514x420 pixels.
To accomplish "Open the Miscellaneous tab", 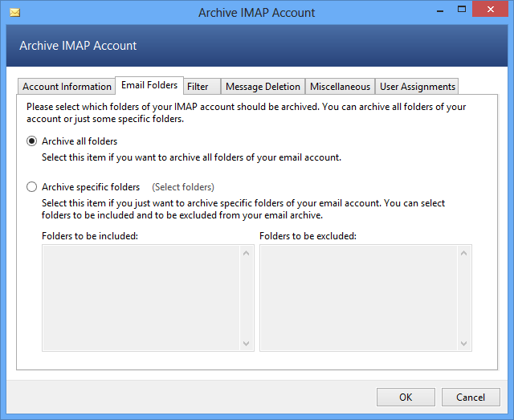I will click(x=340, y=87).
